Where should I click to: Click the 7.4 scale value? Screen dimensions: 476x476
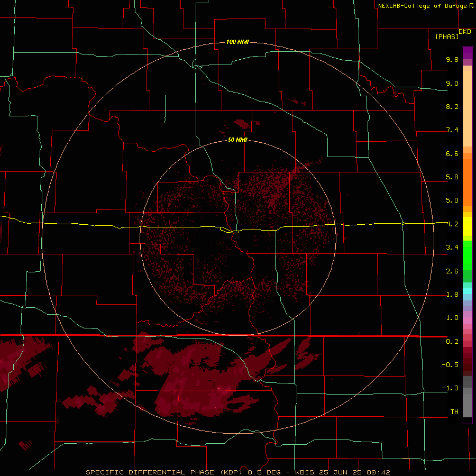[452, 130]
